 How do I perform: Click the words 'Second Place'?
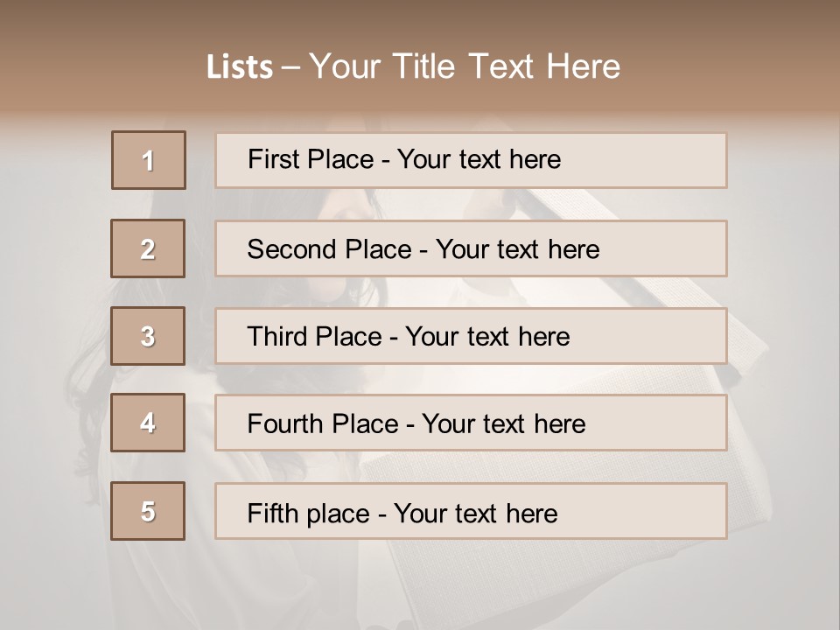coord(329,249)
